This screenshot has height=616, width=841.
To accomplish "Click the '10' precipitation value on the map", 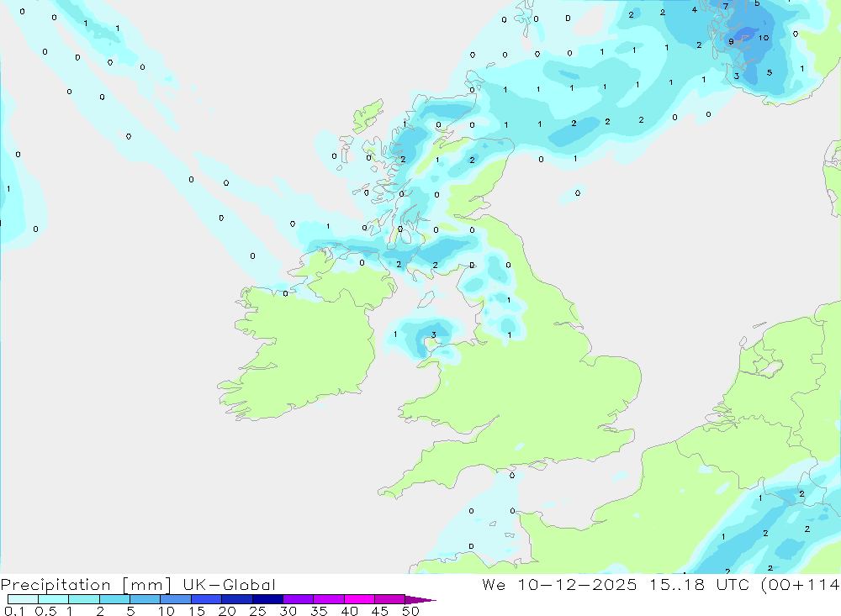I will tap(764, 38).
